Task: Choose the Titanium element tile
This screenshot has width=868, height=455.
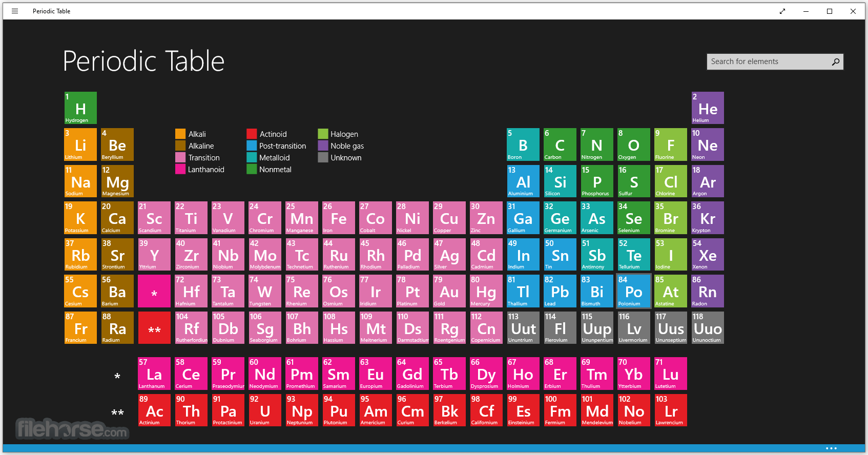Action: click(x=191, y=218)
